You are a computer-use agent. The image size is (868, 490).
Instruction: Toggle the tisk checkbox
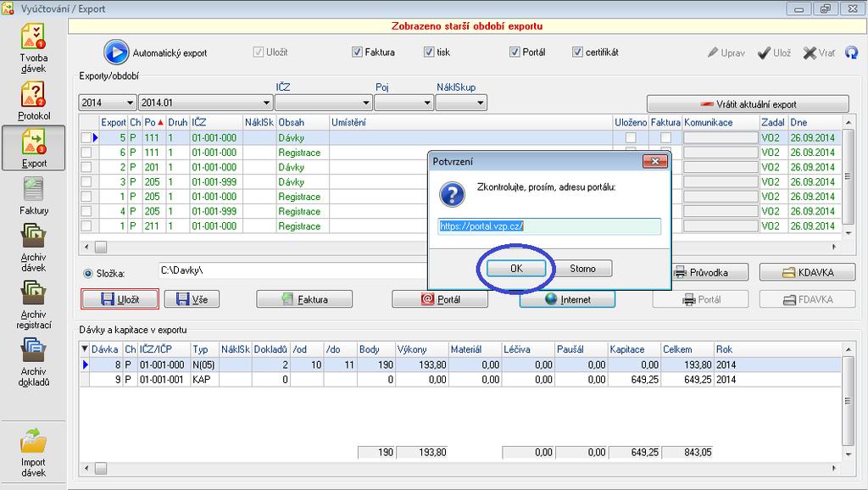428,52
